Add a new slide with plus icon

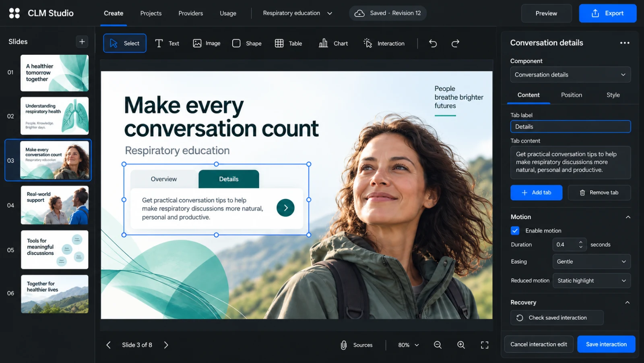[x=82, y=41]
